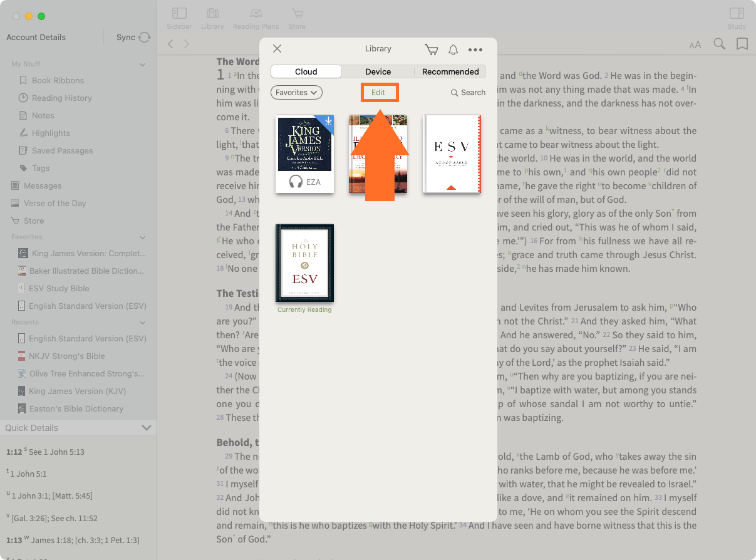756x560 pixels.
Task: Open Verse of the Day
Action: click(48, 203)
